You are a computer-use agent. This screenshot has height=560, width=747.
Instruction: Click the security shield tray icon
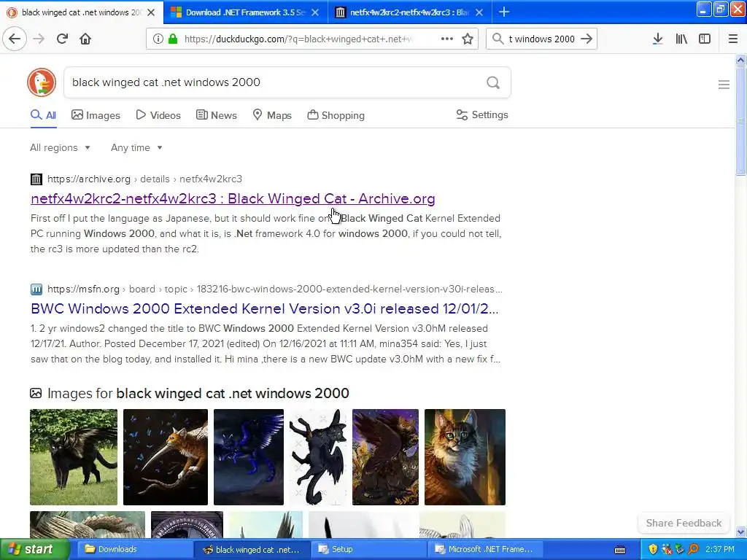point(653,549)
